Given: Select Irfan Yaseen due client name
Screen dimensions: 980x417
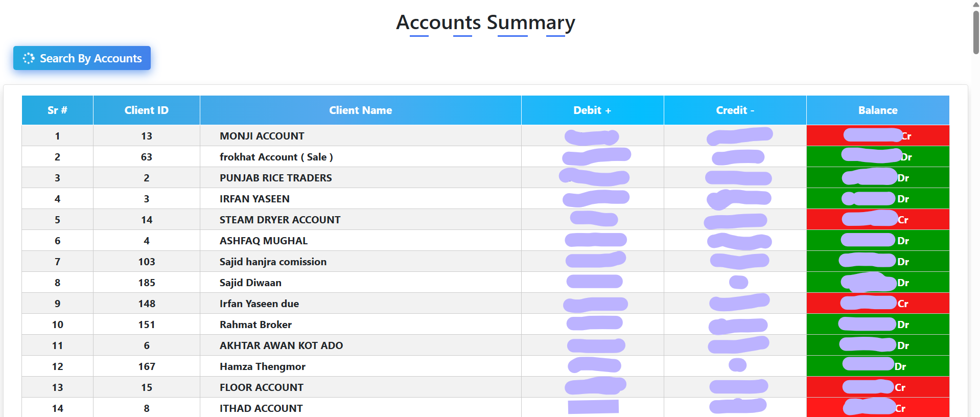Looking at the screenshot, I should (x=259, y=304).
